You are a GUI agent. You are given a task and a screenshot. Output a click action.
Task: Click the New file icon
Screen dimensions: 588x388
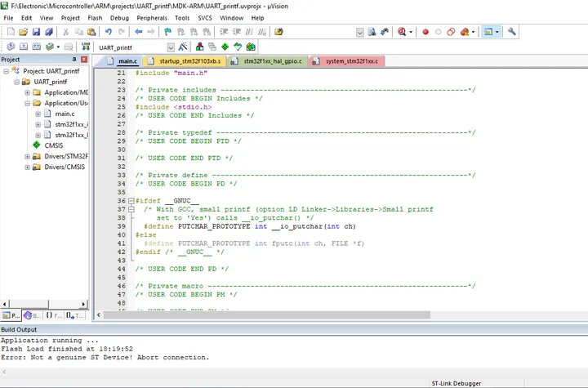11,32
